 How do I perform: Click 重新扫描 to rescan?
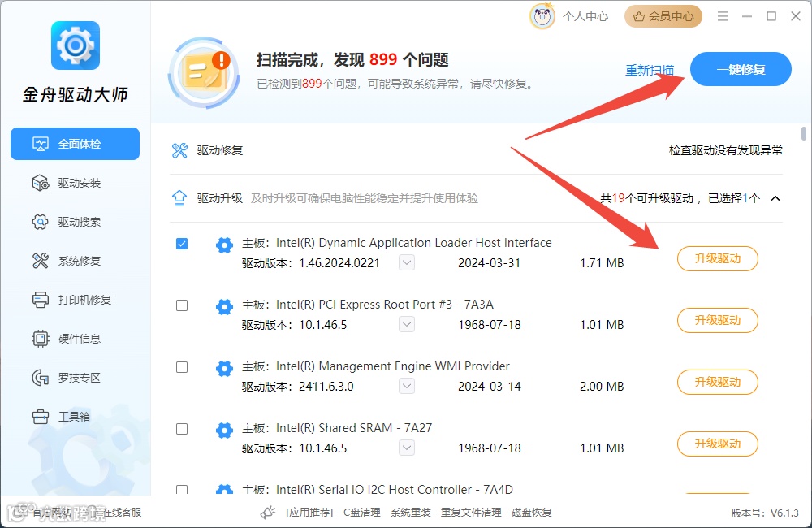click(650, 70)
